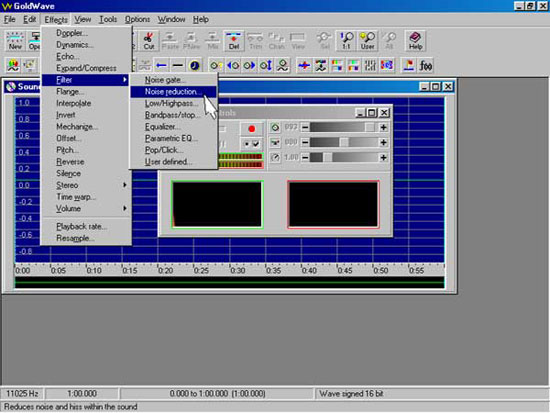
Task: Select the Pop/Click filter
Action: point(173,150)
